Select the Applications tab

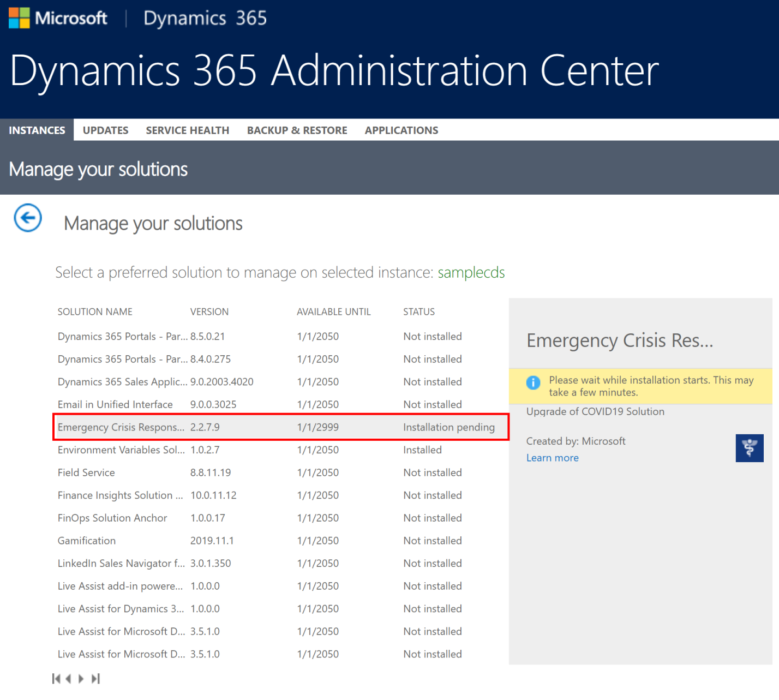[402, 130]
